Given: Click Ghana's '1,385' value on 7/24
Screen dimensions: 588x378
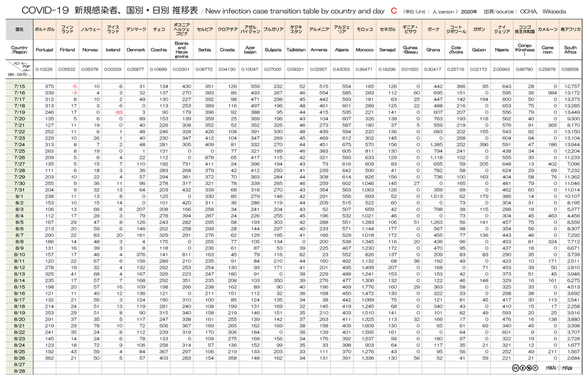Looking at the screenshot, I should coord(437,144).
